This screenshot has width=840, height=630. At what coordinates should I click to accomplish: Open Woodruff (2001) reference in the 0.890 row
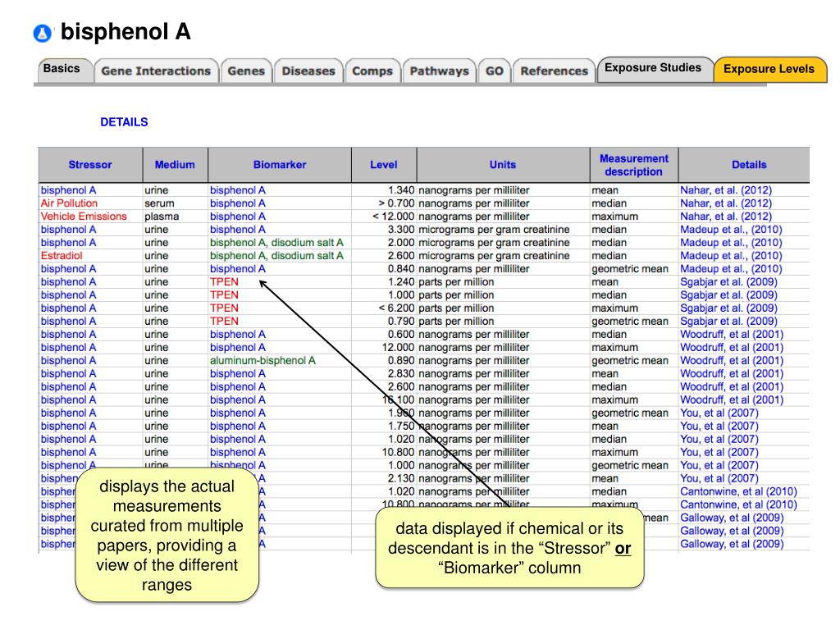pos(732,361)
